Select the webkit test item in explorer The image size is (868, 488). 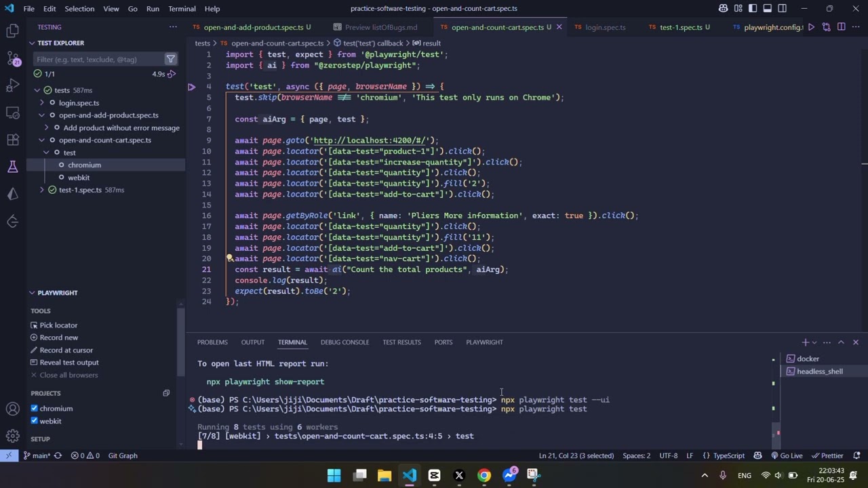click(x=79, y=178)
